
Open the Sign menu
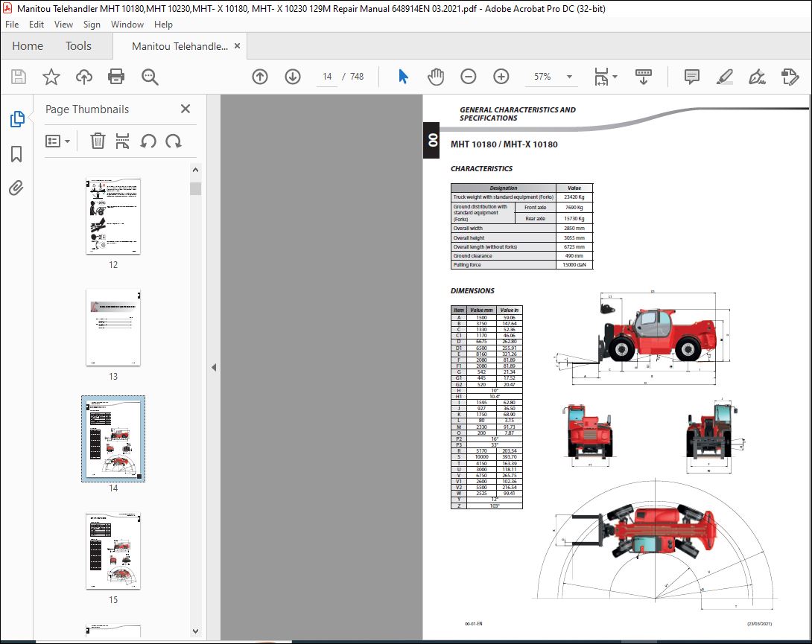click(x=92, y=25)
